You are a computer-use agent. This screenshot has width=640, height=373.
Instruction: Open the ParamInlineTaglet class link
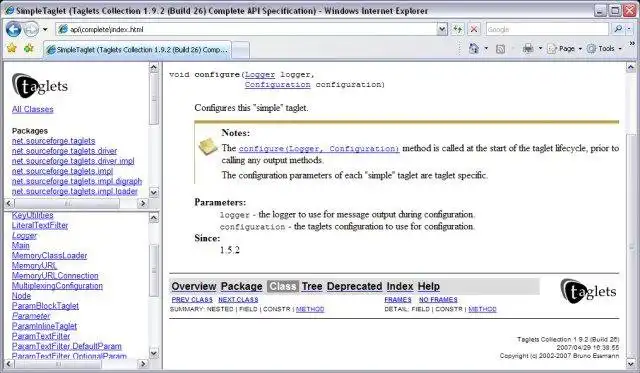tap(44, 326)
